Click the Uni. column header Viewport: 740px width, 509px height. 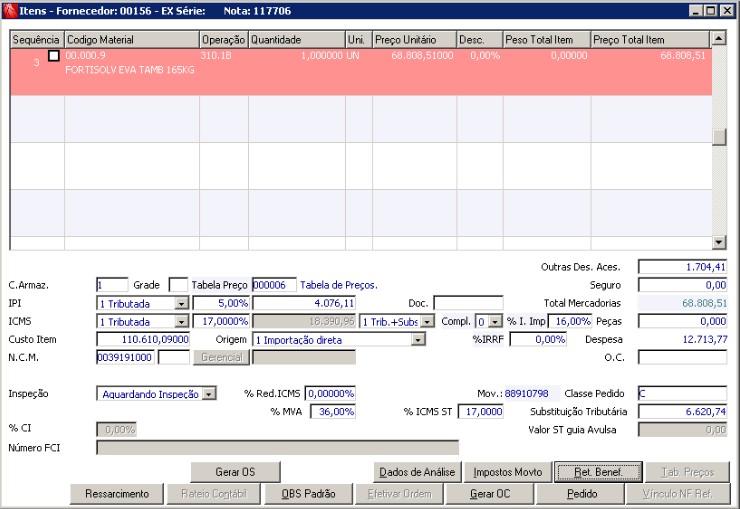tap(359, 40)
